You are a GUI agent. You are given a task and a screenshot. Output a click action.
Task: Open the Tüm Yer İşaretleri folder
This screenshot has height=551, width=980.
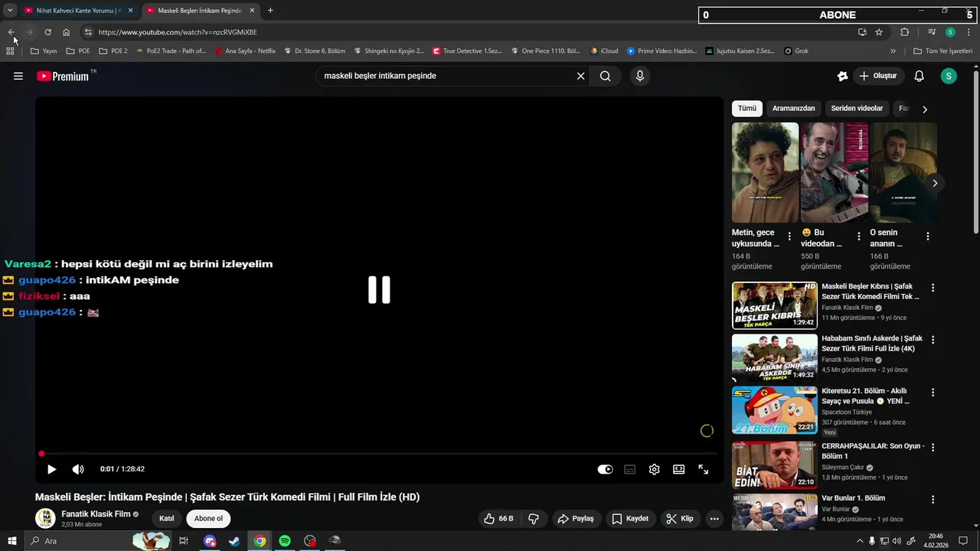tap(942, 51)
